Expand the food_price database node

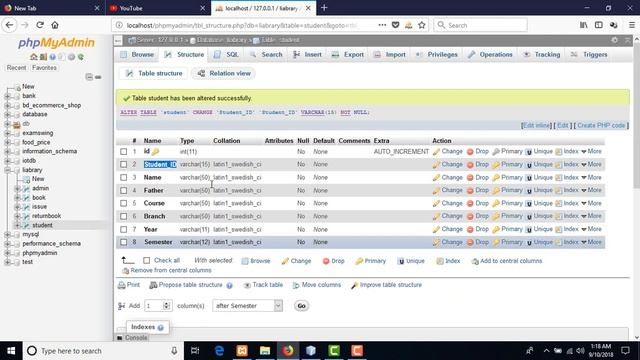click(7, 142)
